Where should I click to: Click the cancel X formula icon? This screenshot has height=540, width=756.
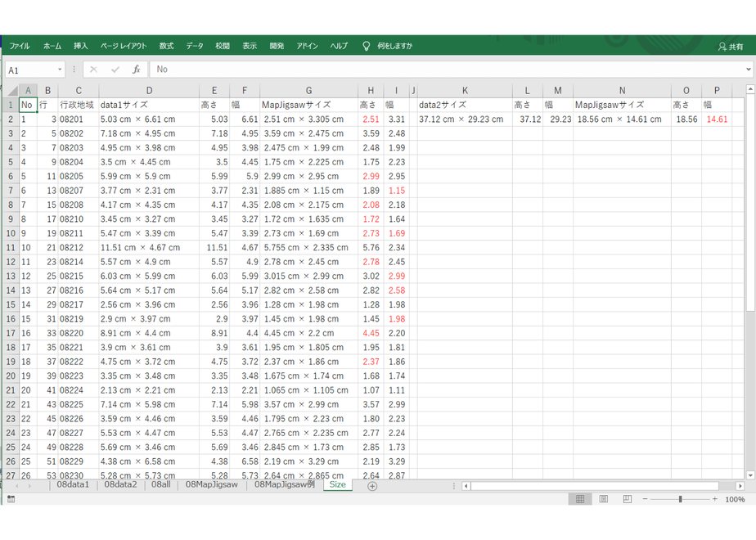click(93, 70)
